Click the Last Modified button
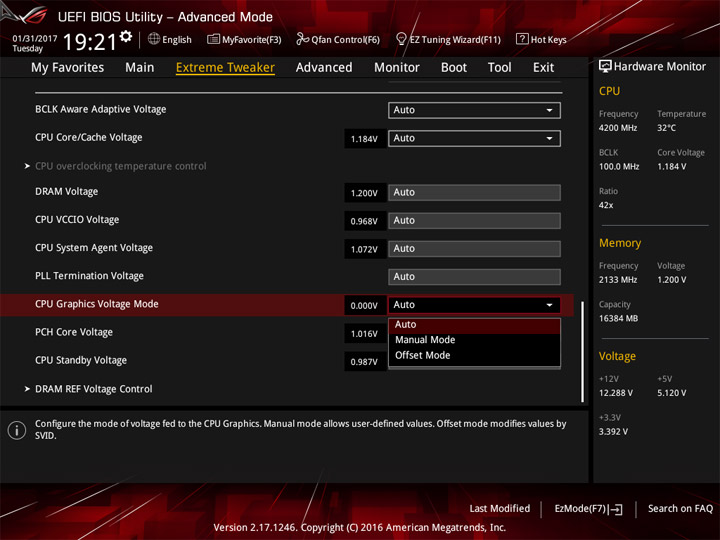Screen dimensions: 720x540 coord(500,509)
